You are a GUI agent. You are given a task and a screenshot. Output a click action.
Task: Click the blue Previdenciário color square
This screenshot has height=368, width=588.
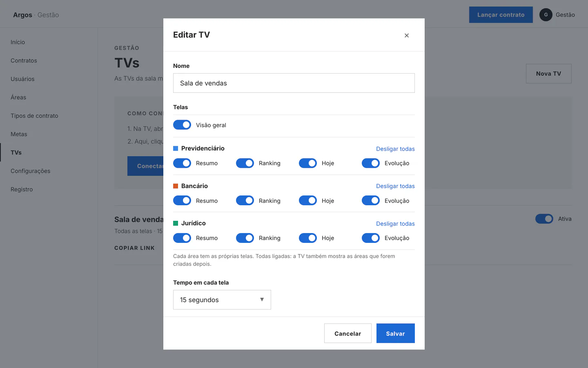pyautogui.click(x=176, y=148)
